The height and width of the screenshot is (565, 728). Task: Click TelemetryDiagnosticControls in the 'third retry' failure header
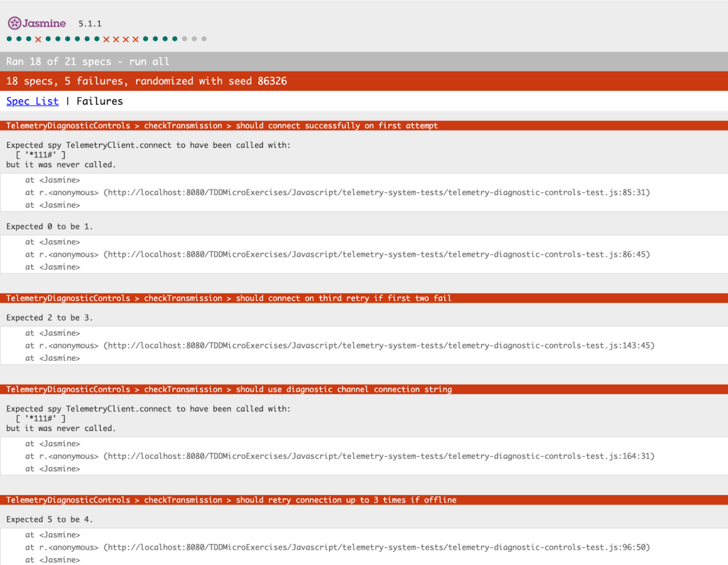[68, 298]
